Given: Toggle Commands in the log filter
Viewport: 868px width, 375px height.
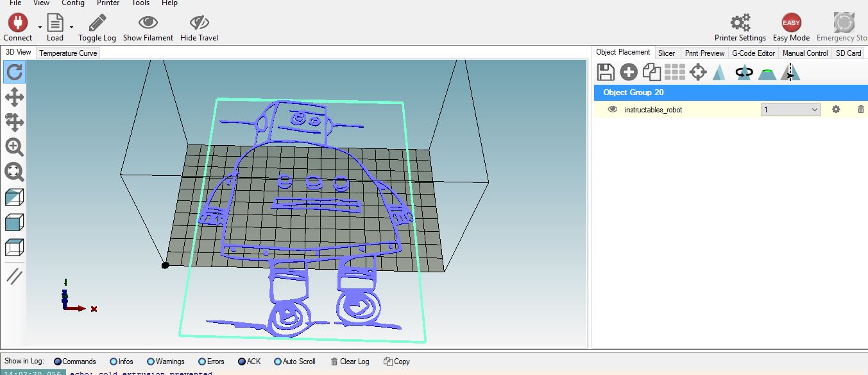Looking at the screenshot, I should click(x=74, y=362).
